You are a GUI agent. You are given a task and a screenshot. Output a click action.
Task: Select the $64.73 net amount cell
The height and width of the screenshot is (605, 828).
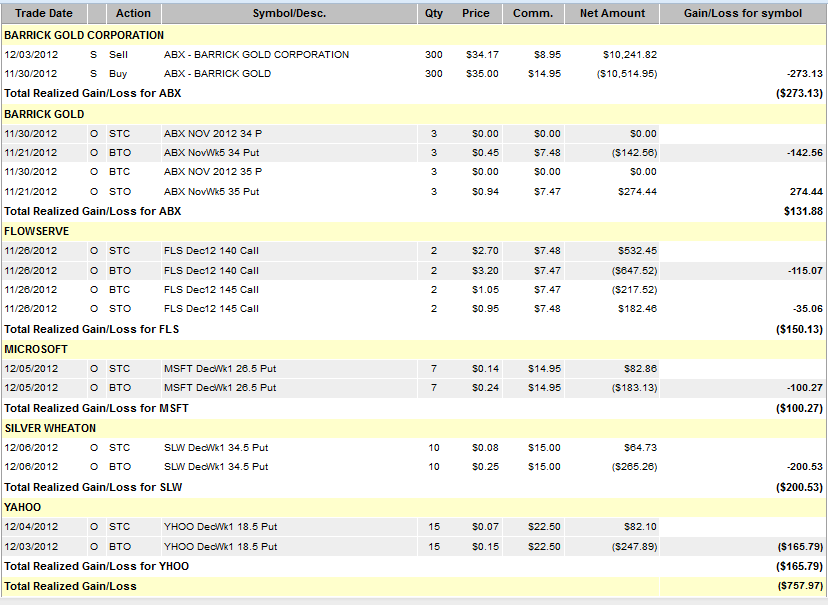click(x=640, y=448)
